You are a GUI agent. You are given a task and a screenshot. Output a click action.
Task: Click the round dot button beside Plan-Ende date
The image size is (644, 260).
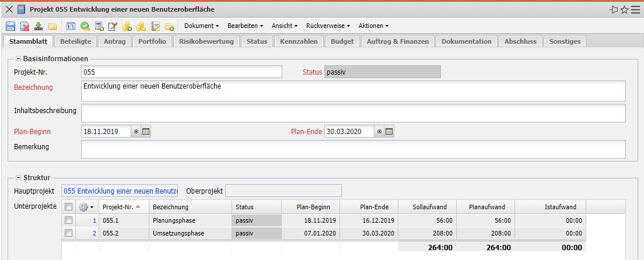[x=379, y=132]
